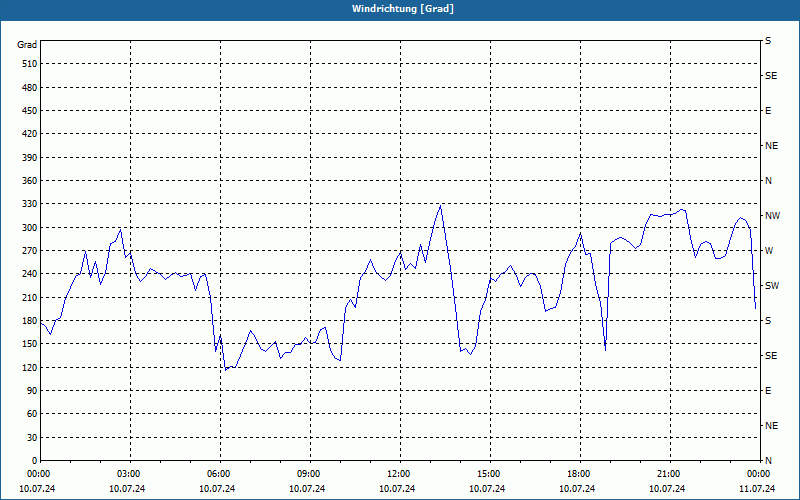Select the 420 value on the y-axis
This screenshot has height=500, width=800.
coord(30,134)
